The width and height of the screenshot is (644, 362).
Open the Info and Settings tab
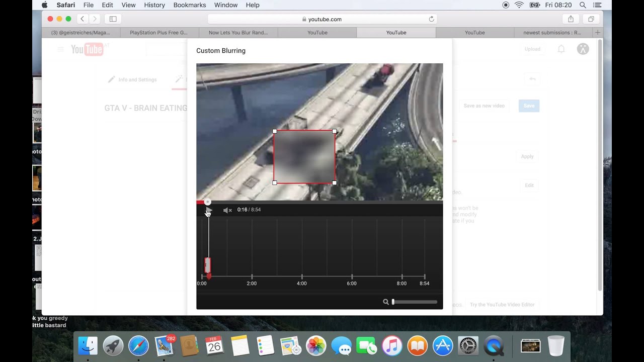point(133,79)
